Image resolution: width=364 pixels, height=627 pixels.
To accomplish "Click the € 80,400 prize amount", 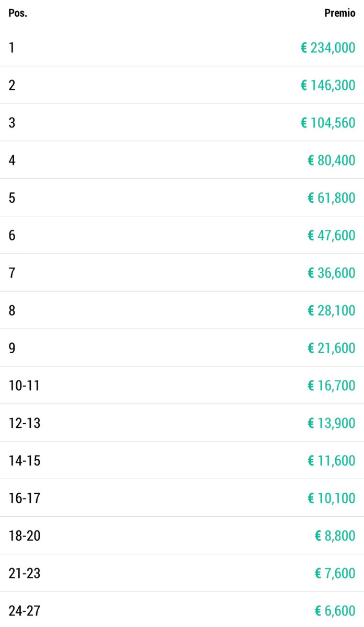I will pyautogui.click(x=332, y=160).
